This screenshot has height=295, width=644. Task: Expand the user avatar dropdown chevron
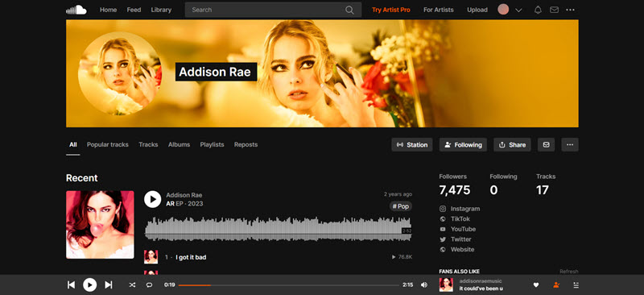[518, 10]
